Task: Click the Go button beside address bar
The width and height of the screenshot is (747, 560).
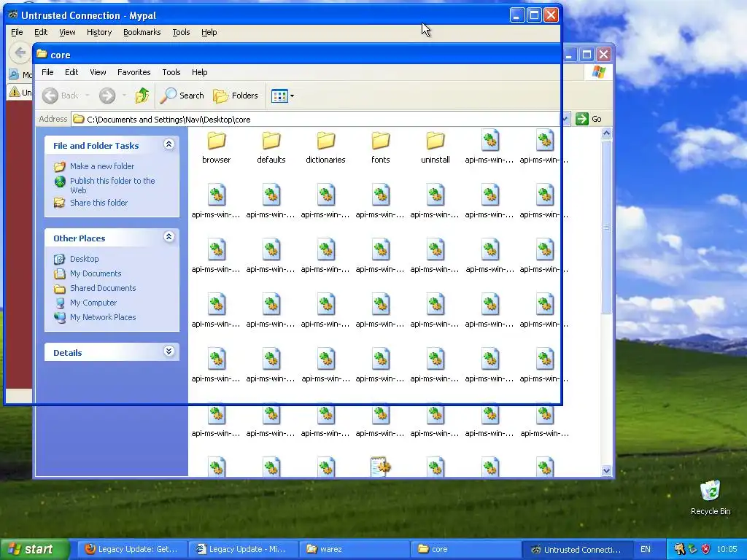Action: click(589, 119)
